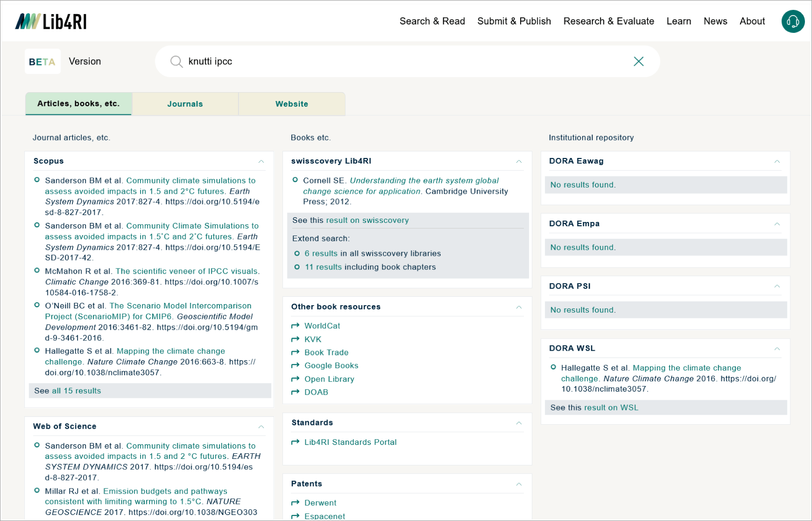Open the News menu item
Screen dimensions: 812x521
(715, 21)
